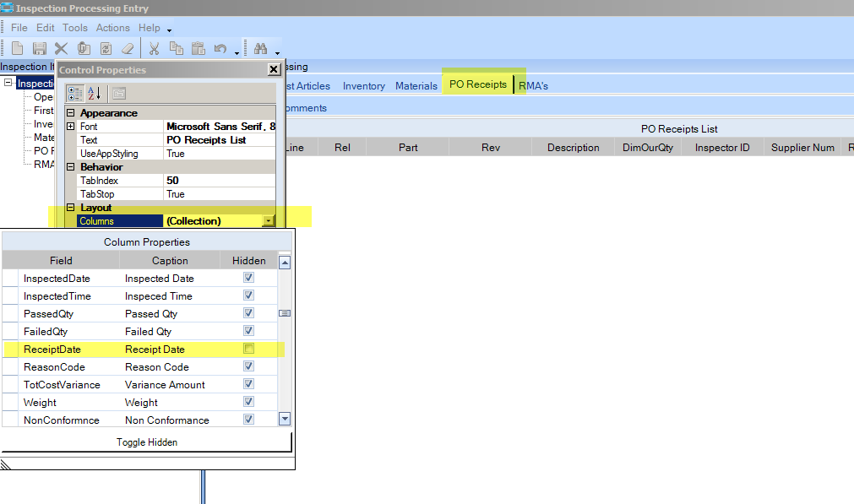The width and height of the screenshot is (854, 504).
Task: Click the Property Pages icon
Action: [119, 93]
